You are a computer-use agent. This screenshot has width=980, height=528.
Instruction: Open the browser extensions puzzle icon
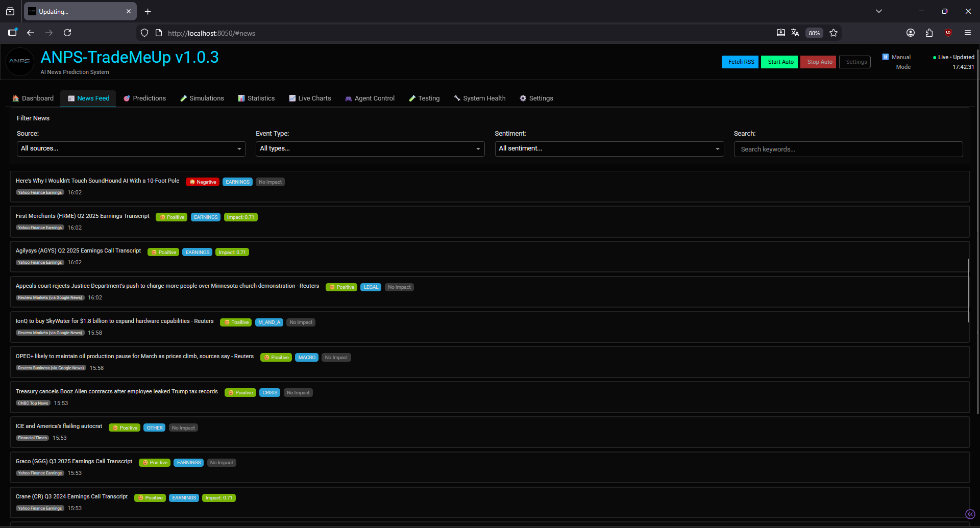929,33
